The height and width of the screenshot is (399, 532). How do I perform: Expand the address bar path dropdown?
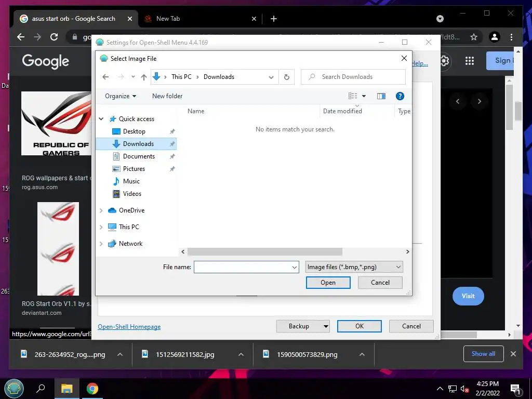pos(271,77)
